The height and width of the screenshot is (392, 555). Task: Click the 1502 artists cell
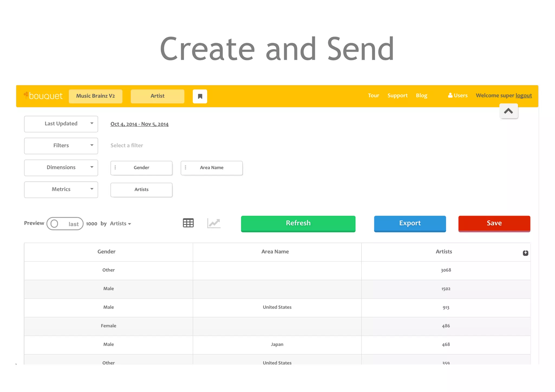click(x=446, y=289)
